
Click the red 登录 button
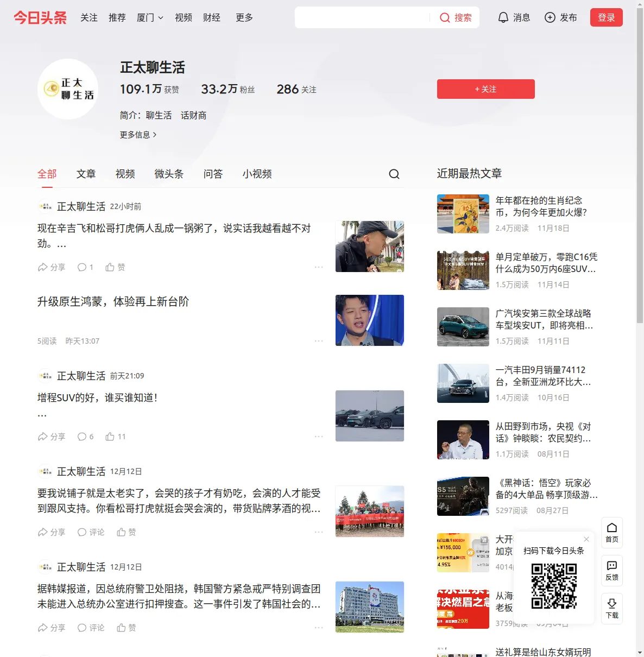(x=607, y=17)
